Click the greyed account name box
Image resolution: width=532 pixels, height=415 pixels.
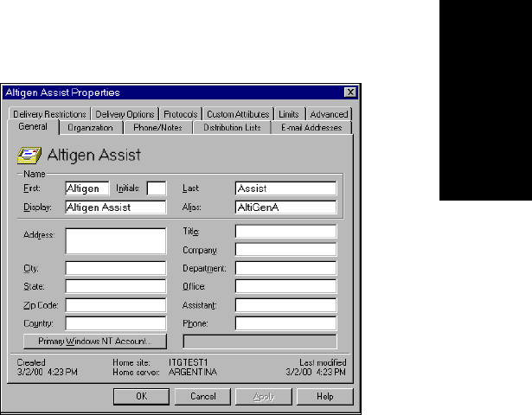[x=260, y=342]
